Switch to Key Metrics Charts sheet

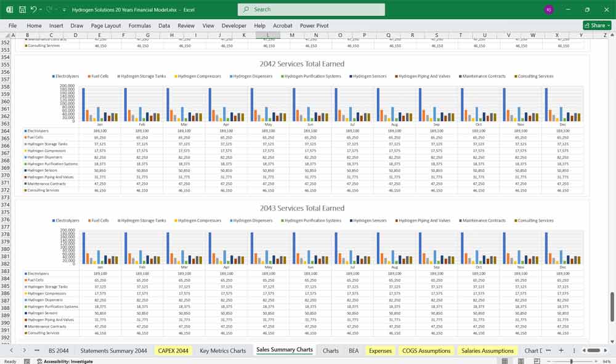(222, 350)
